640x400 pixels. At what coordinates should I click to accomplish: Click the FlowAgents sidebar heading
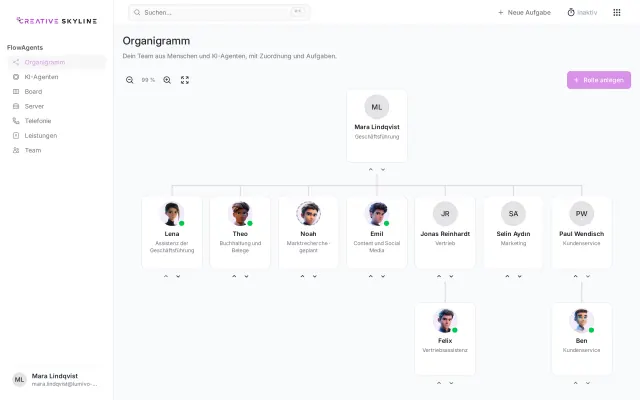pos(25,47)
